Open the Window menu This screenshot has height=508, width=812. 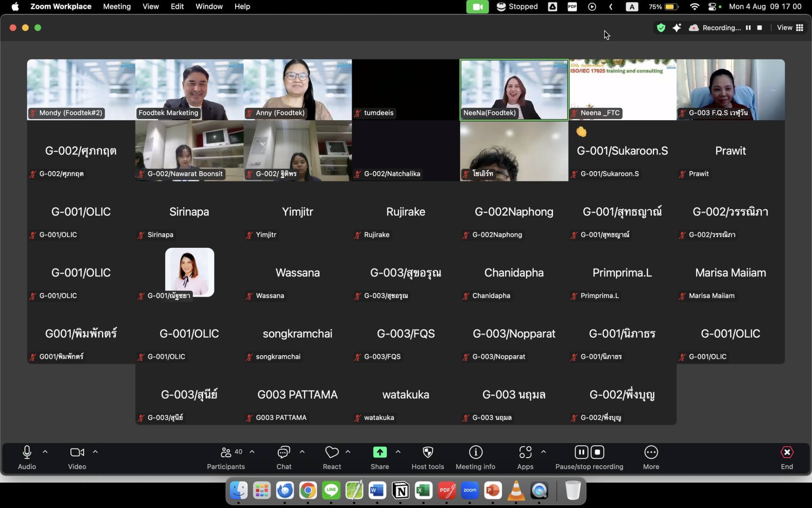coord(209,6)
